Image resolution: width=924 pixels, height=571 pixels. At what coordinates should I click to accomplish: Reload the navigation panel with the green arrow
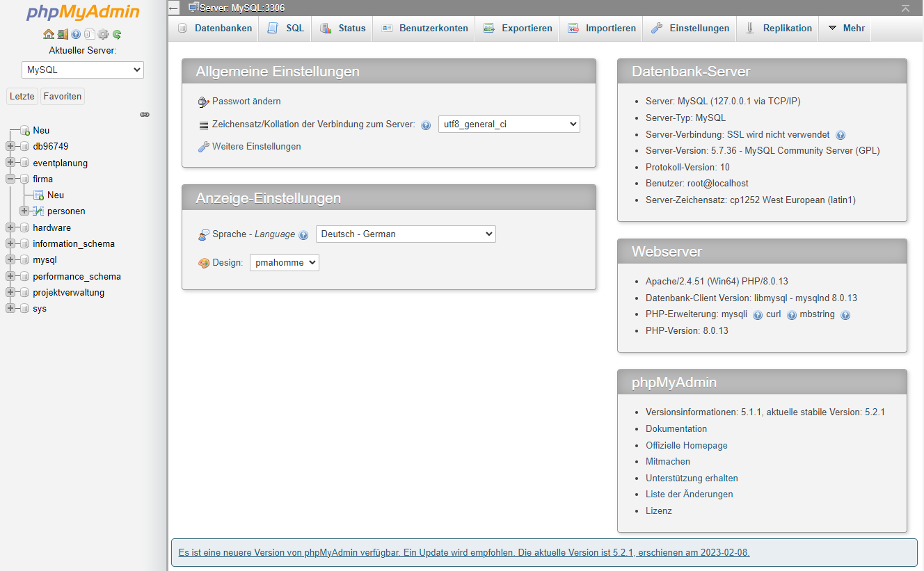click(x=117, y=34)
